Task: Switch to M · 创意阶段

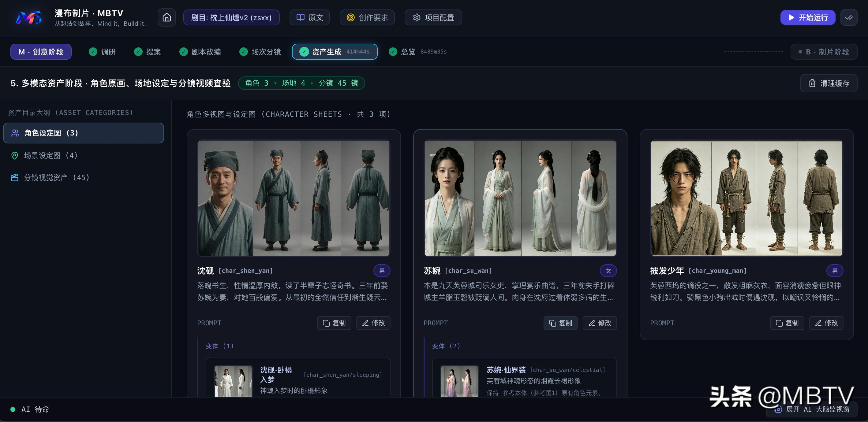Action: [x=41, y=52]
